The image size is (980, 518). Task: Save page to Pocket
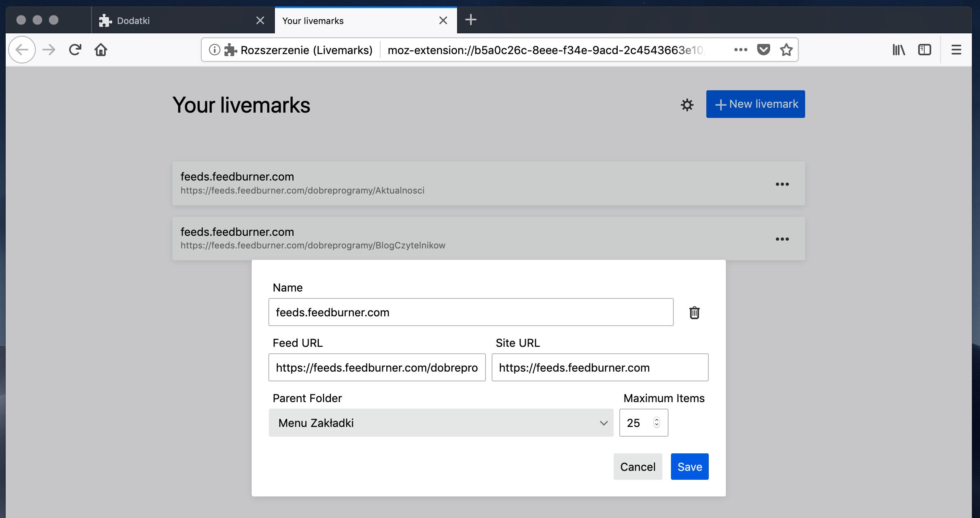[763, 50]
